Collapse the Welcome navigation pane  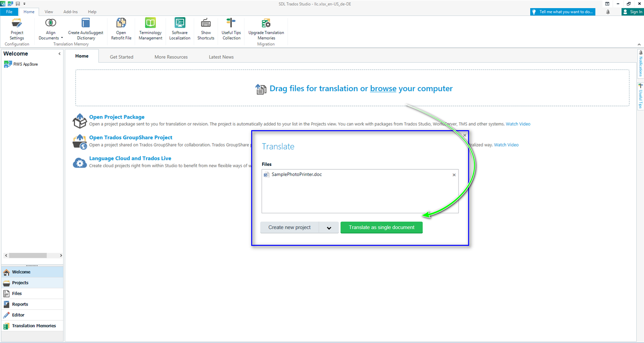pos(59,54)
